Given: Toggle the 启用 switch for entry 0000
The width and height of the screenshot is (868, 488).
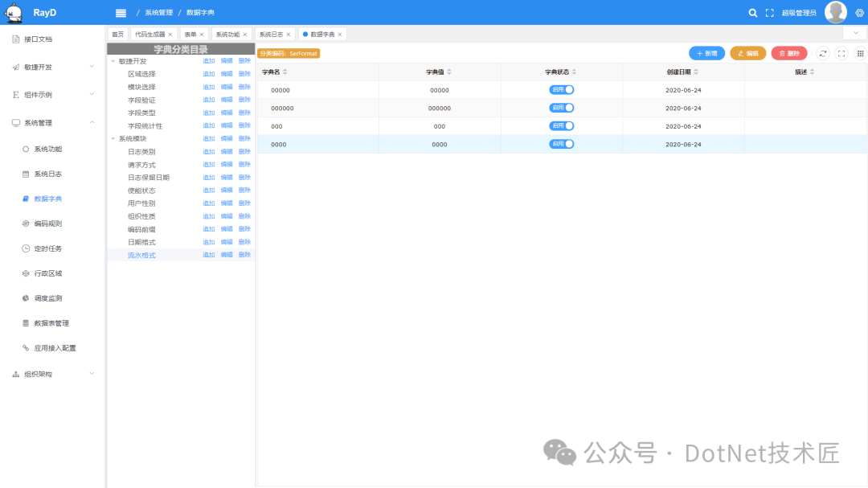Looking at the screenshot, I should (561, 144).
